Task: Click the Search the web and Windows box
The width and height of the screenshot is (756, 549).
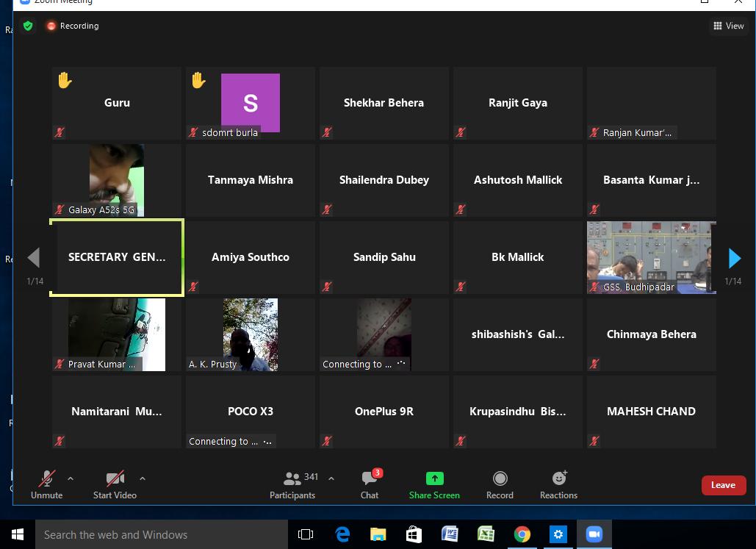Action: tap(162, 534)
